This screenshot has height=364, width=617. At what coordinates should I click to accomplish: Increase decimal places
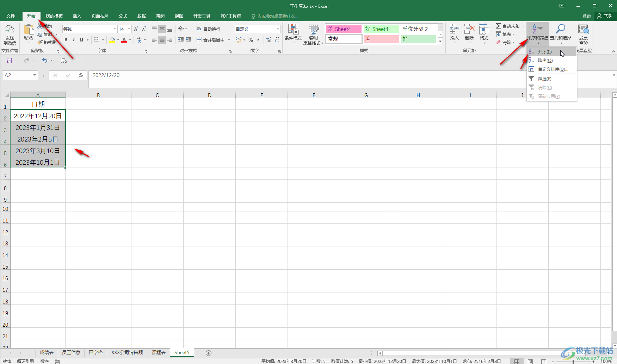point(269,40)
